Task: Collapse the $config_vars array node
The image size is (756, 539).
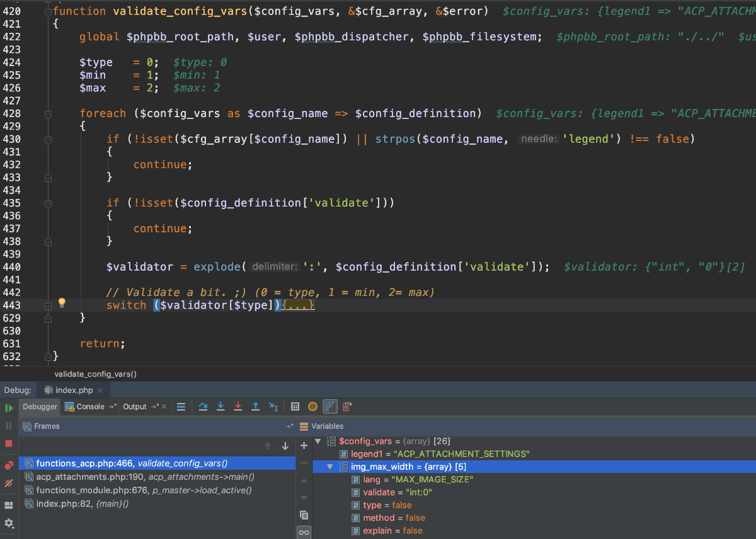Action: [318, 441]
